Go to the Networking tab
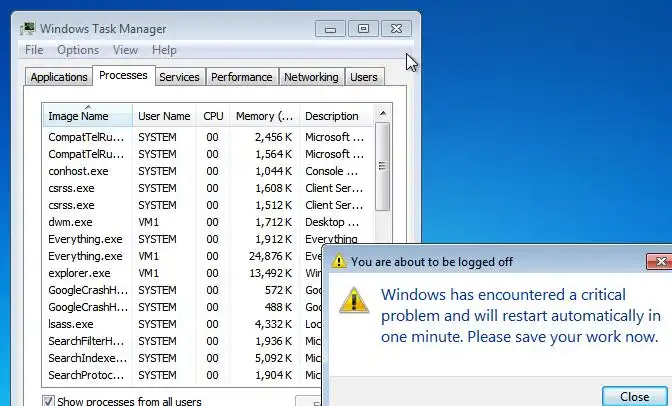Screen dimensions: 672x406 [x=311, y=77]
